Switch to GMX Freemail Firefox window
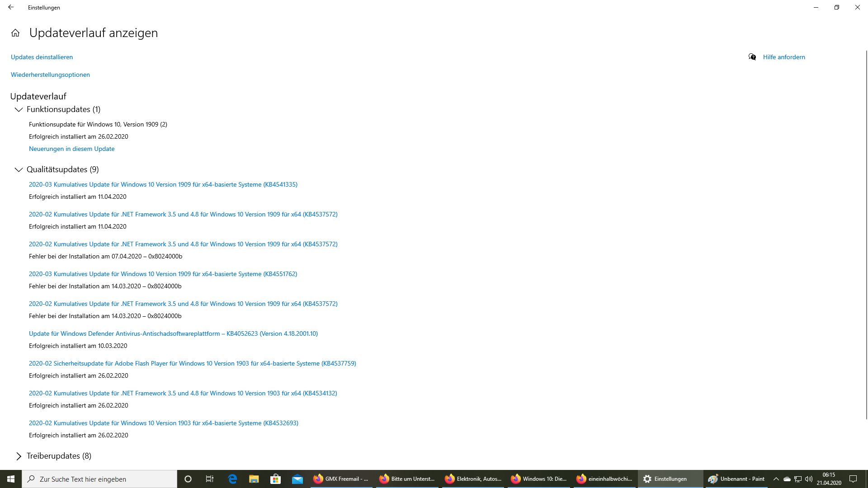The image size is (868, 488). pos(341,479)
